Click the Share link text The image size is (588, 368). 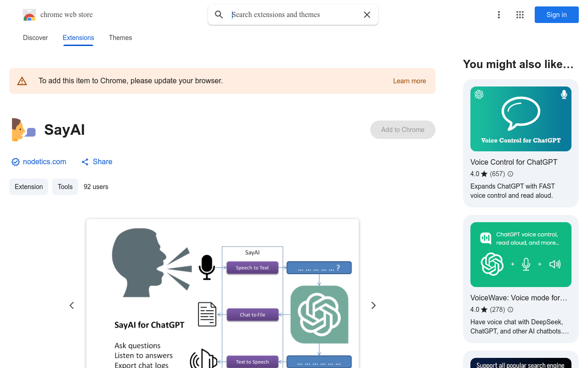click(x=102, y=162)
